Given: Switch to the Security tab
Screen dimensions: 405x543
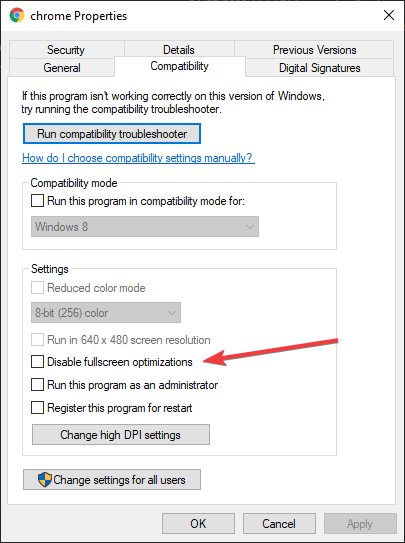Looking at the screenshot, I should pyautogui.click(x=67, y=50).
